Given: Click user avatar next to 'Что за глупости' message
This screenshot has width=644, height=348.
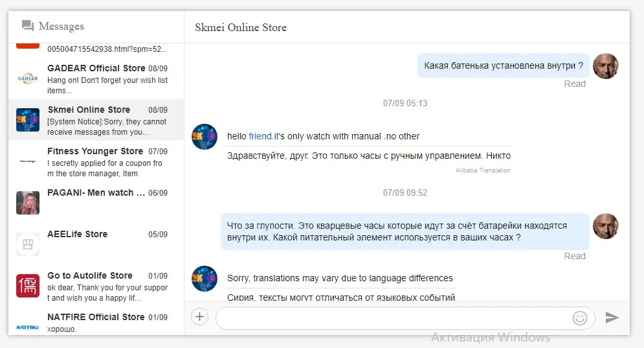Looking at the screenshot, I should coord(605,226).
